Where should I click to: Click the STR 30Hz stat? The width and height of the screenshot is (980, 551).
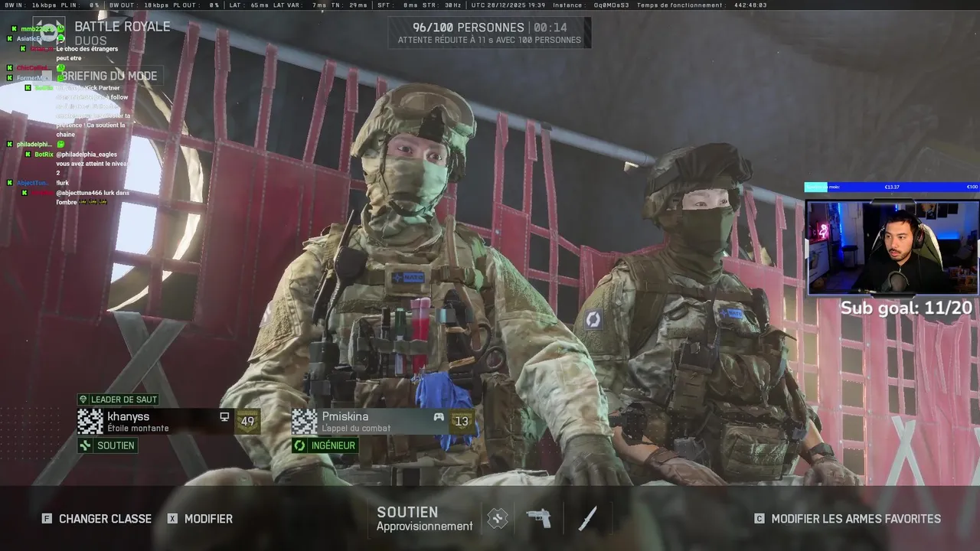tap(443, 5)
